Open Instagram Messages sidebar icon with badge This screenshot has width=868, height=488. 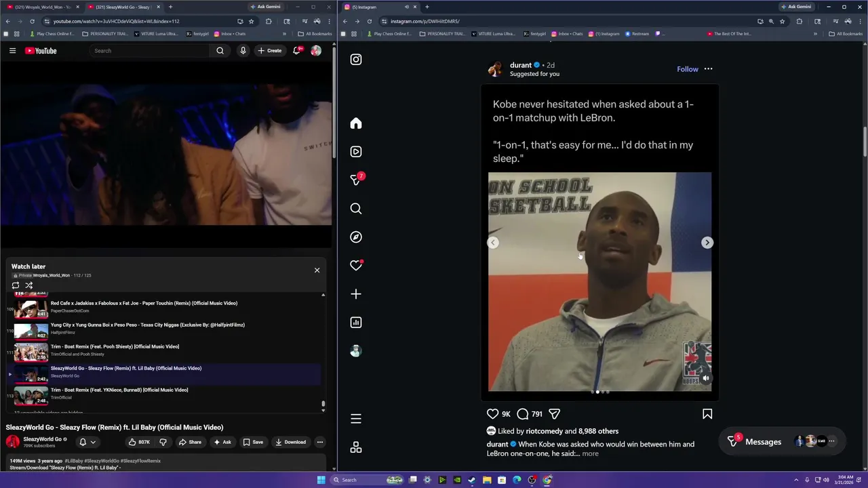point(356,180)
